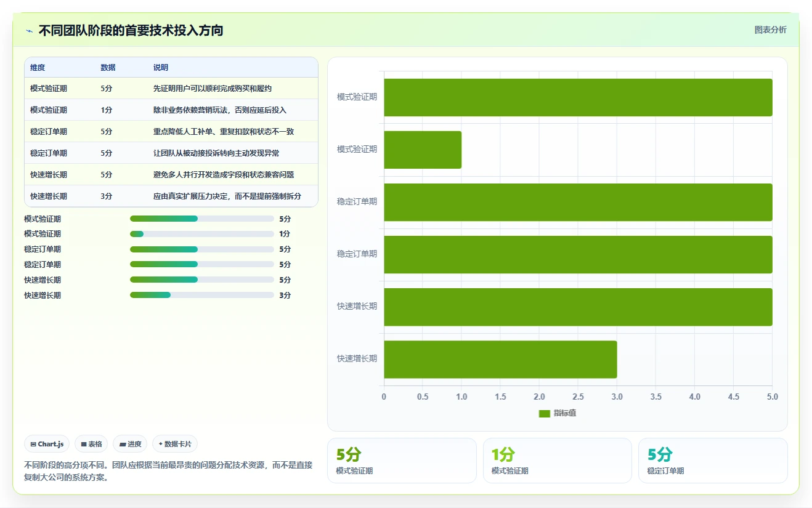The image size is (812, 508).
Task: Click the 2.5 x-axis tick label
Action: pos(578,397)
